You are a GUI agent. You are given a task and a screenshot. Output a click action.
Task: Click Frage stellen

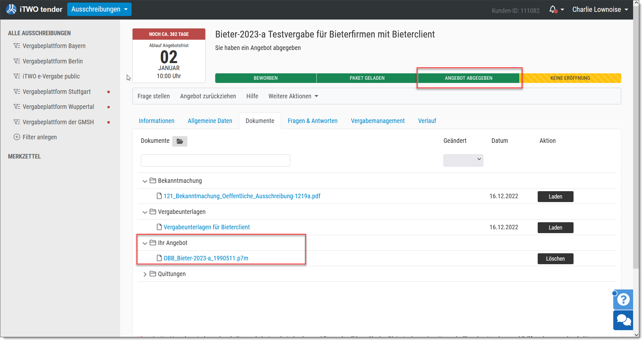154,96
